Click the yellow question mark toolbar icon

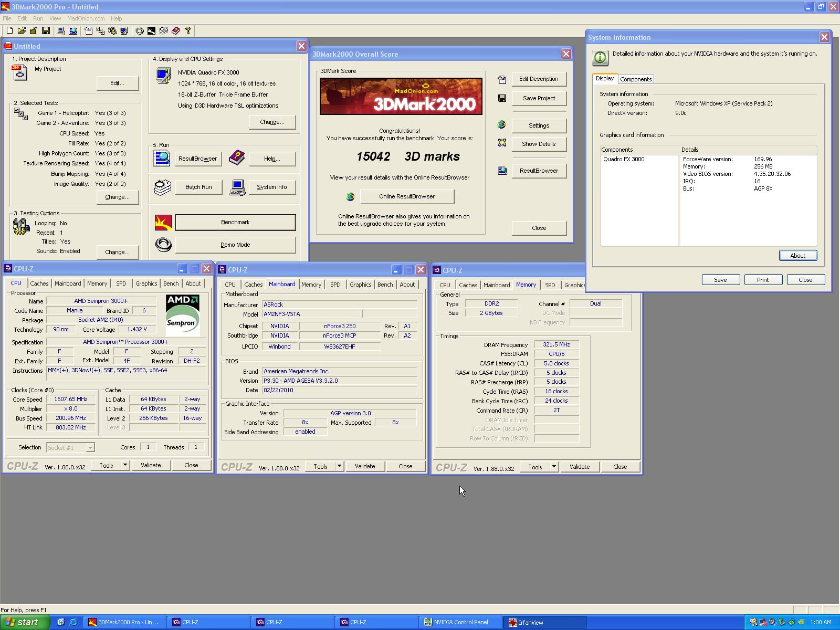tap(188, 30)
